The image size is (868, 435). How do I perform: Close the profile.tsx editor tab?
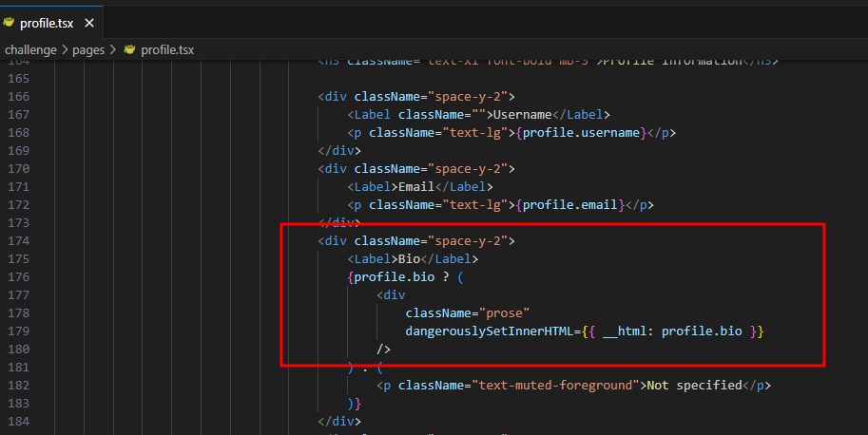(87, 21)
